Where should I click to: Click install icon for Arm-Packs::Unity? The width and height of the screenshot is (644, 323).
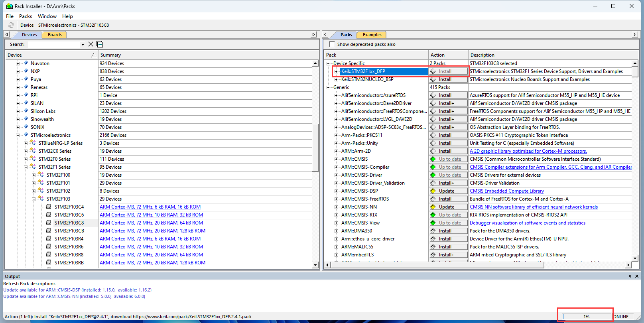point(433,143)
